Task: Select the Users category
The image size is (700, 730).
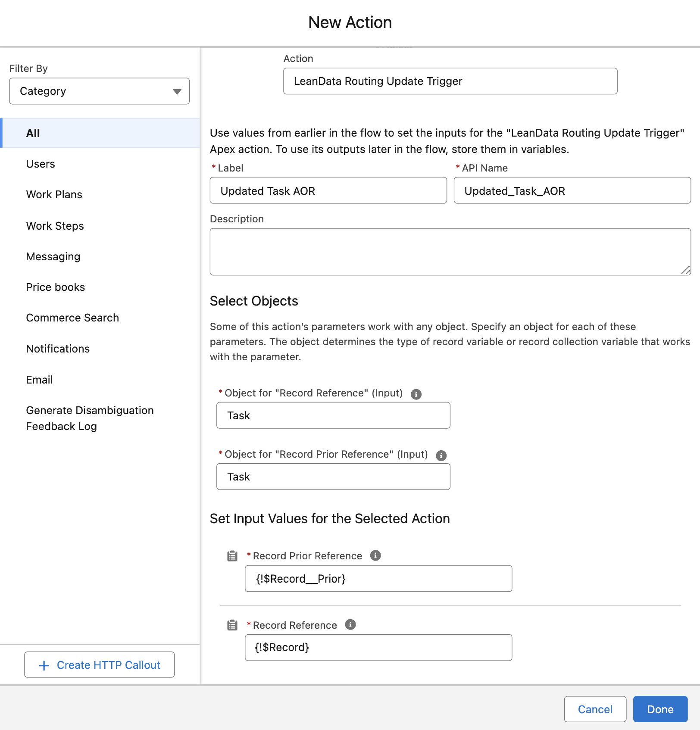Action: [x=41, y=164]
